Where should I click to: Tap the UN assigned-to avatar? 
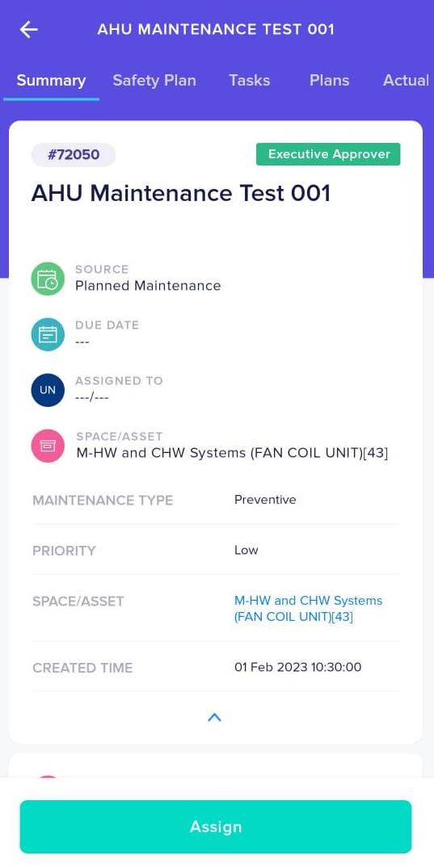click(48, 390)
